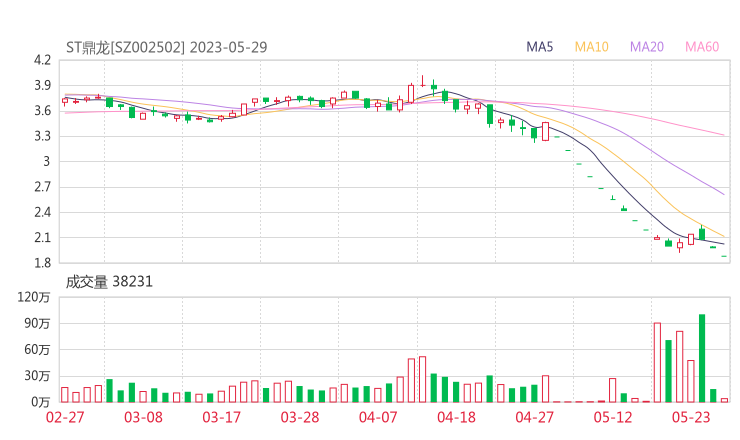Click the 成交量 38231 volume label
Viewport: 740px width, 440px height.
[109, 282]
